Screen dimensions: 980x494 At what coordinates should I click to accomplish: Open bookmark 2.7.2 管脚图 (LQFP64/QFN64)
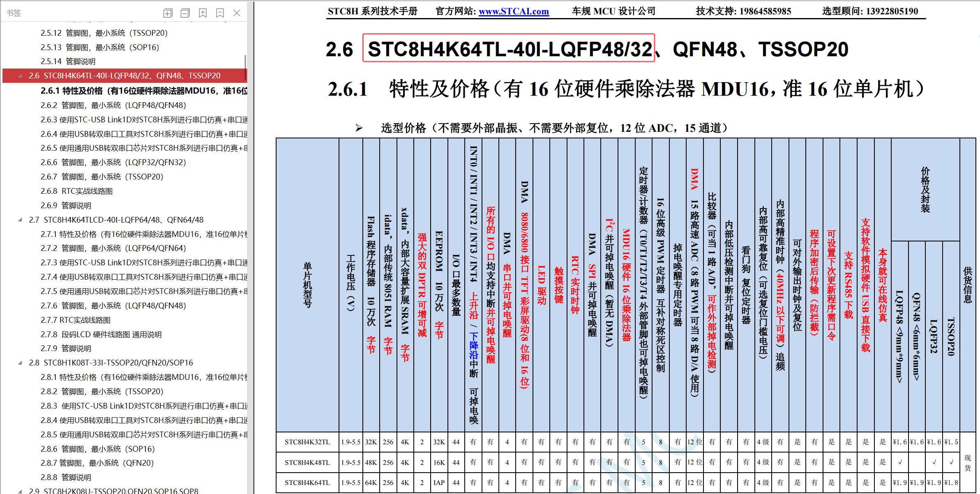click(x=113, y=248)
